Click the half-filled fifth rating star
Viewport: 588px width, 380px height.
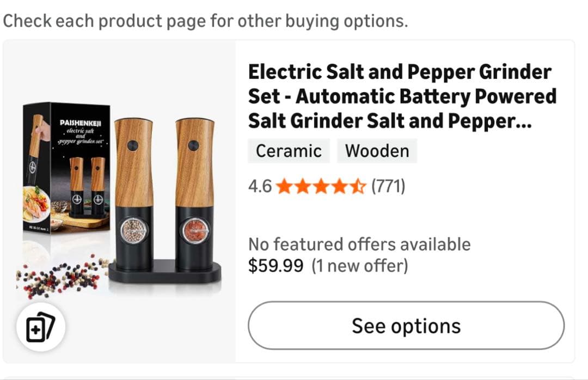tap(357, 187)
